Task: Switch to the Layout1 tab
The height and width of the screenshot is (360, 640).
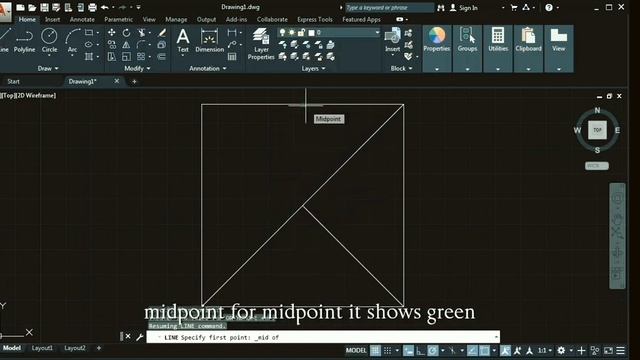Action: tap(42, 348)
